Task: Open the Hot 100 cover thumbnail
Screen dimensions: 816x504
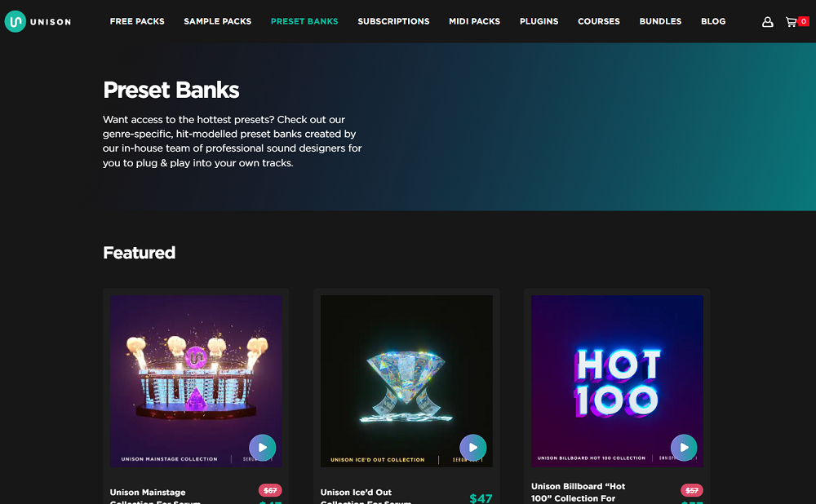Action: [x=617, y=381]
